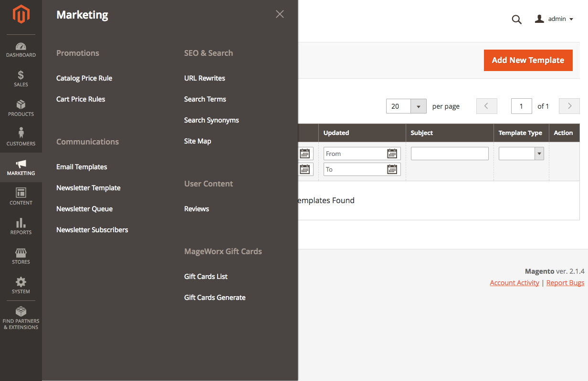Open upper calendar icon in Added column
The image size is (588, 381).
304,154
